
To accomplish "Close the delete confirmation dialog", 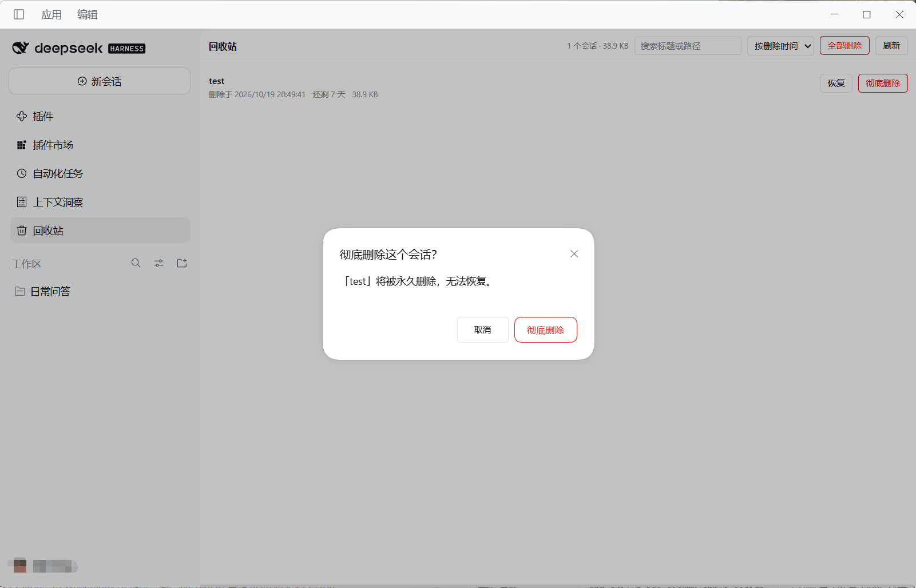I will pyautogui.click(x=574, y=254).
